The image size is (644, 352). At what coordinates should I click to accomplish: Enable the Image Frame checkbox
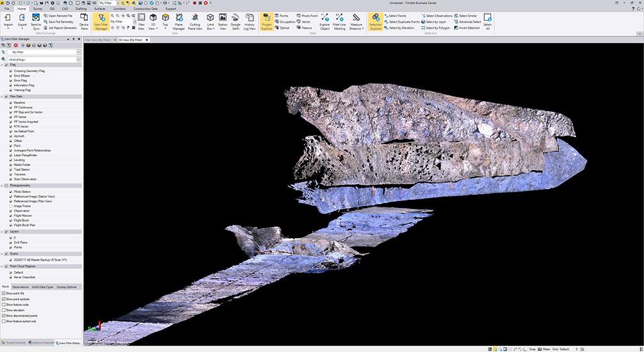pos(11,206)
